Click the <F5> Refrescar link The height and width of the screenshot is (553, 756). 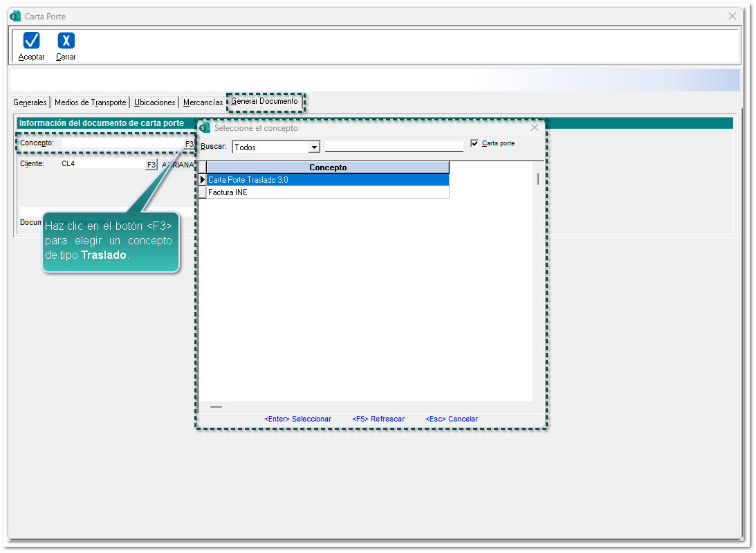click(378, 419)
